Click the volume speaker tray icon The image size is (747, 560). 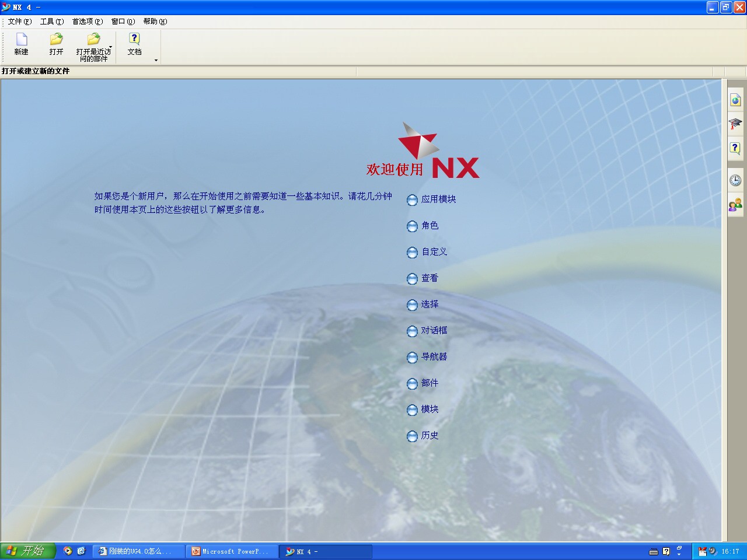click(x=713, y=551)
